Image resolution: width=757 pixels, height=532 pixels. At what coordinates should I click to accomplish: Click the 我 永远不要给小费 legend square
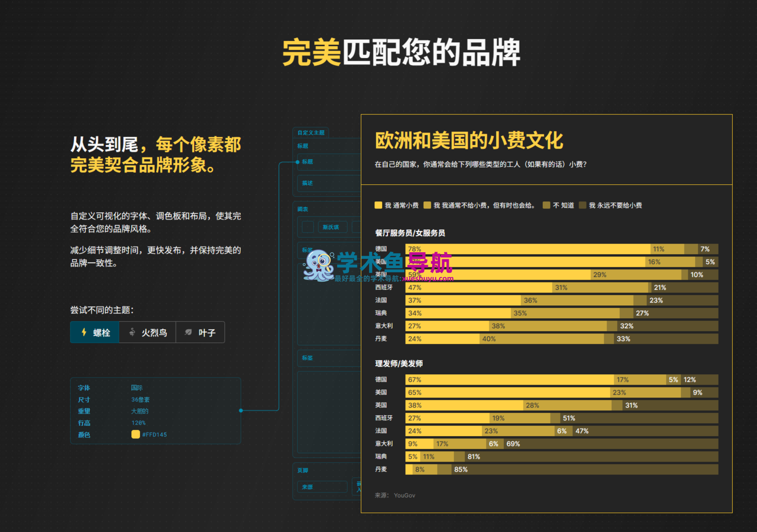coord(583,205)
